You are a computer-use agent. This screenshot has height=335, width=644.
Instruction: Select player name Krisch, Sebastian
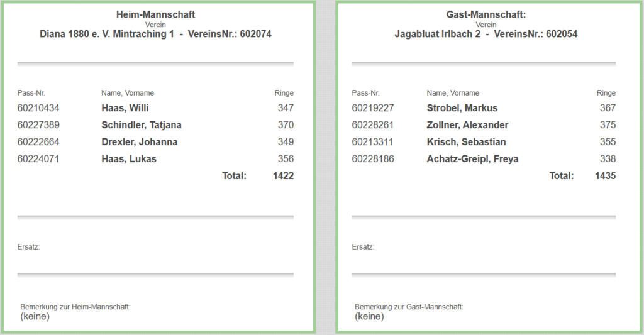(x=466, y=142)
